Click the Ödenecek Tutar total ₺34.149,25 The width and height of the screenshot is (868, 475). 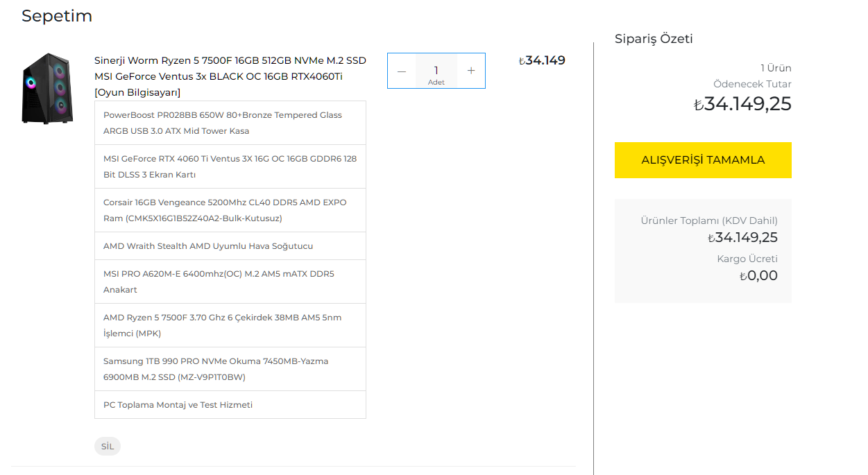click(x=742, y=104)
